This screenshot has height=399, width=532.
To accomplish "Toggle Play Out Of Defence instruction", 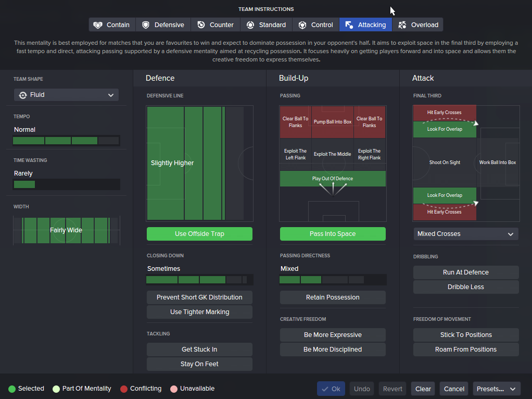I will tap(333, 179).
